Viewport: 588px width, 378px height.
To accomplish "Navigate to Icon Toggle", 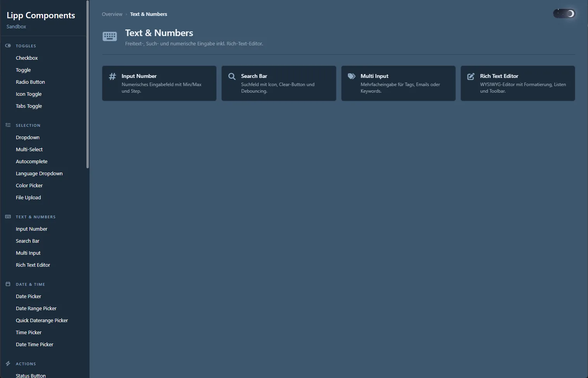I will point(29,94).
